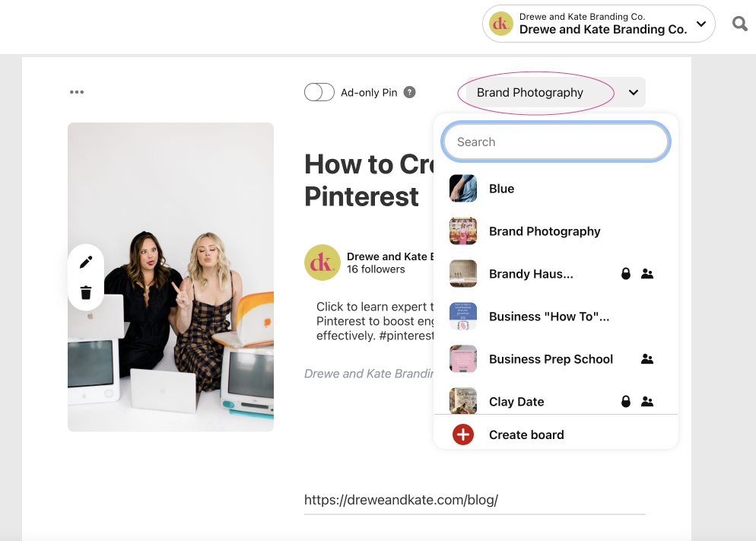
Task: Click the trash delete icon on the pin image
Action: pos(86,292)
